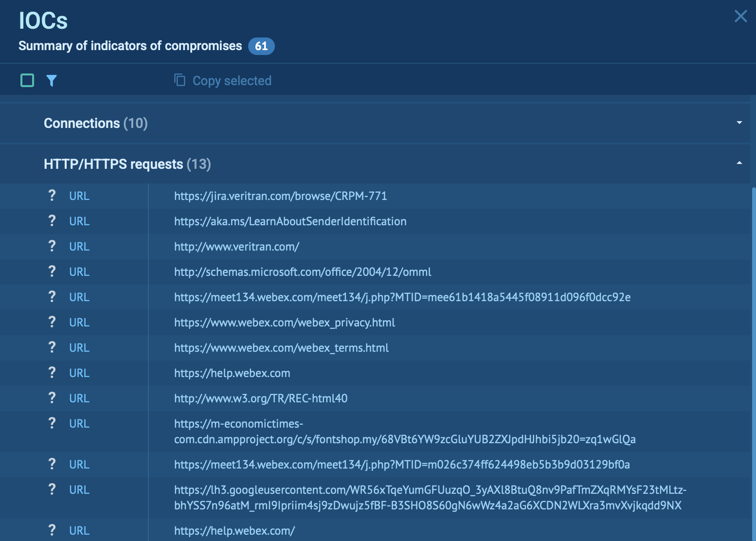Click question mark icon for googleusercontent row
The width and height of the screenshot is (756, 541).
click(52, 489)
